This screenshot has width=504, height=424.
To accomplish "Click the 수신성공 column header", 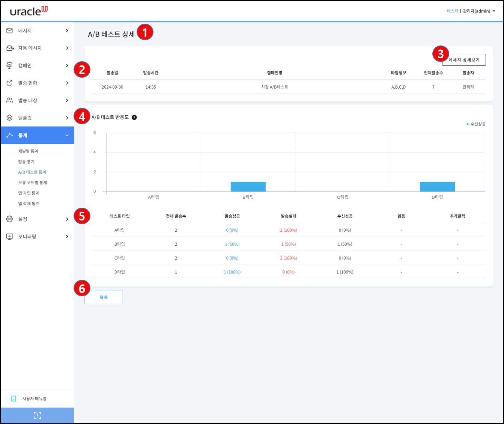I will click(345, 216).
